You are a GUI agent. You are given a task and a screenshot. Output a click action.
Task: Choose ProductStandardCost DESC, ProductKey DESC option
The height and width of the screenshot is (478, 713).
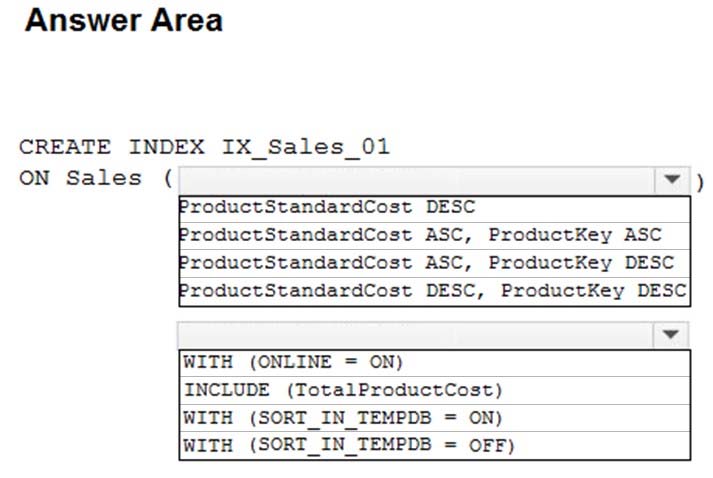coord(432,291)
